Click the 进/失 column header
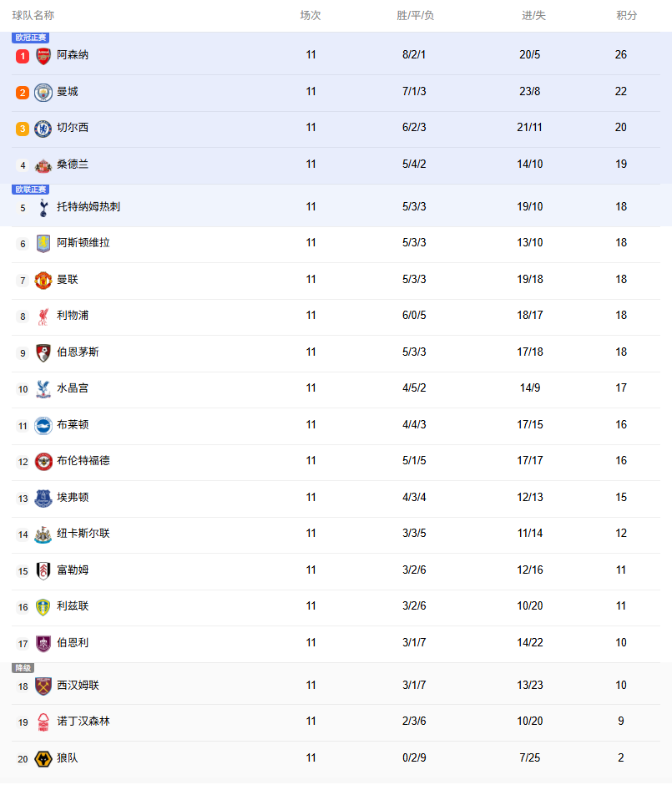This screenshot has height=785, width=672. pos(533,16)
